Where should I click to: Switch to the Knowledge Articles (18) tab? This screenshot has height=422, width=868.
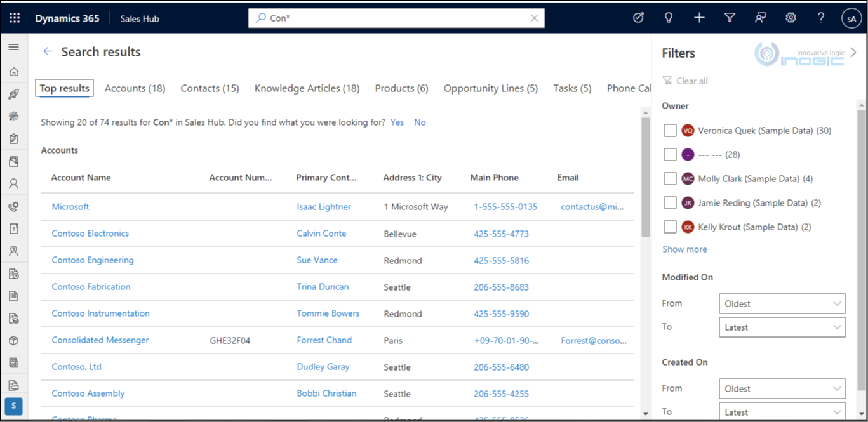click(307, 88)
